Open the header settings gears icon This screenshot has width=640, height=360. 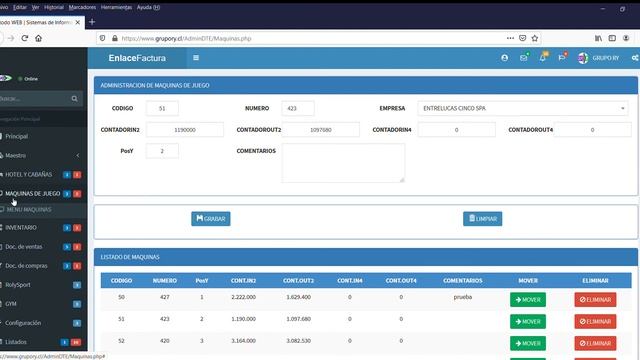point(635,58)
